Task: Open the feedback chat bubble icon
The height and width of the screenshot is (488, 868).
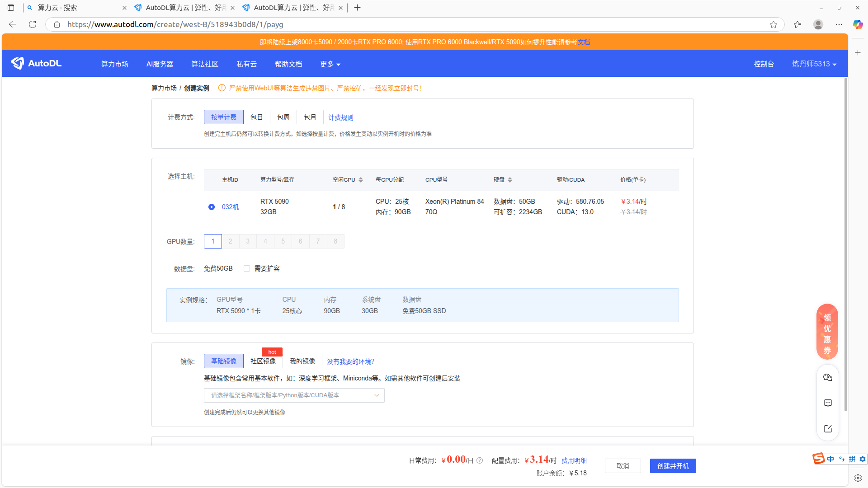Action: pos(828,403)
